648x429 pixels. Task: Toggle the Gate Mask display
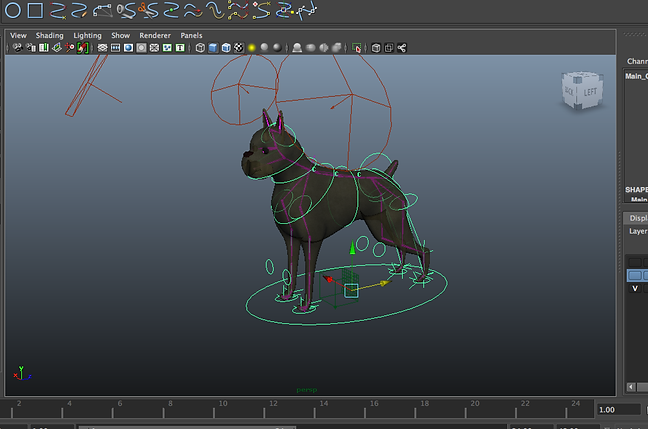[141, 48]
